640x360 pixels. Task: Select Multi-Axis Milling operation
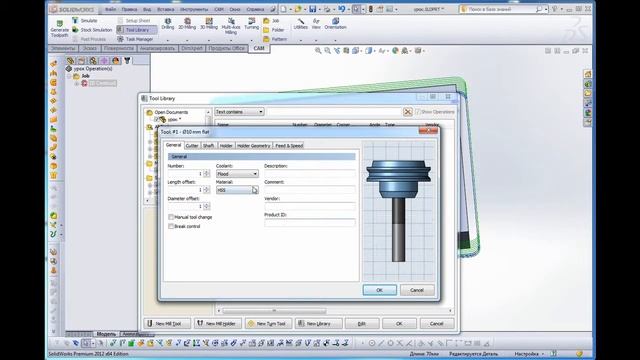tap(231, 26)
